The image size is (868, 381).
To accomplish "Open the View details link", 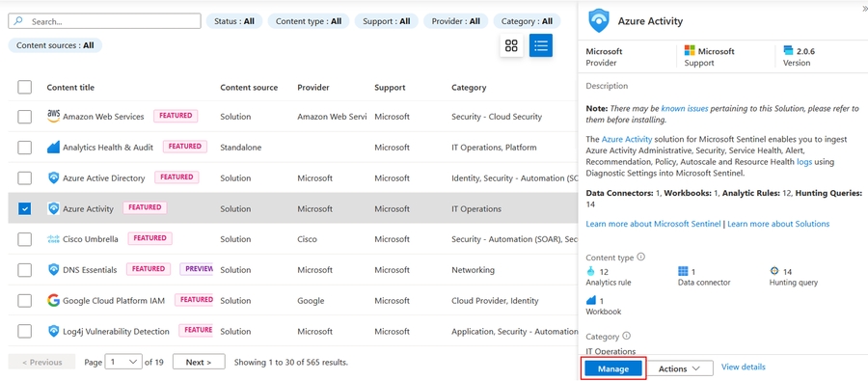I will click(x=744, y=367).
